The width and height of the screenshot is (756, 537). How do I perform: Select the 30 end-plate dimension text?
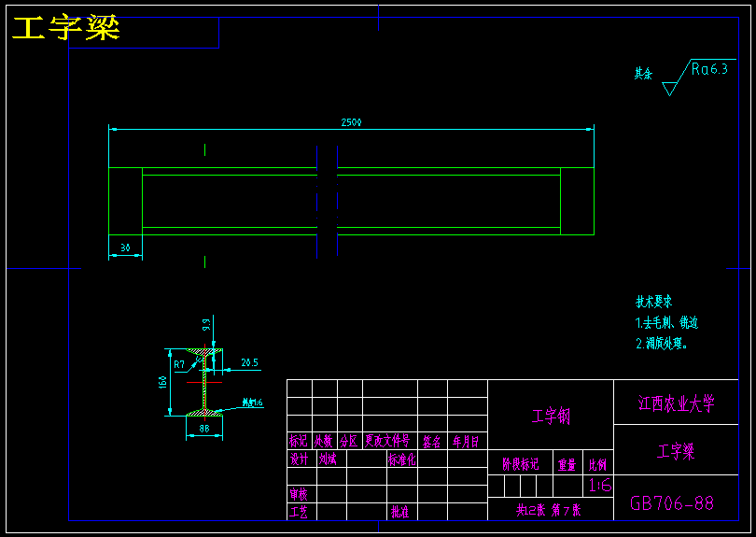pyautogui.click(x=125, y=247)
